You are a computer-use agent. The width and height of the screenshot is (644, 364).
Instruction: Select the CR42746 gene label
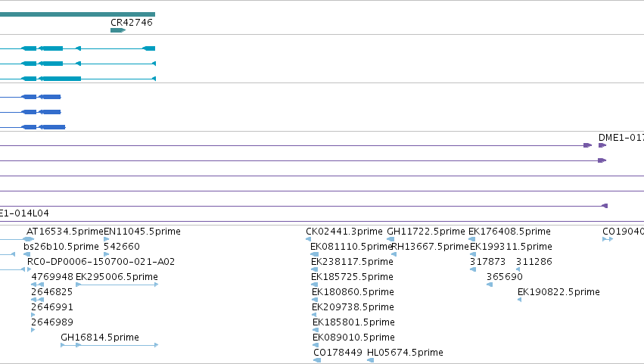[132, 23]
